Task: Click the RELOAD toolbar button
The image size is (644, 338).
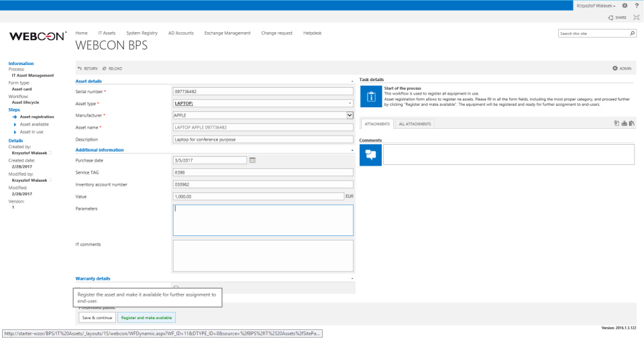Action: click(112, 68)
